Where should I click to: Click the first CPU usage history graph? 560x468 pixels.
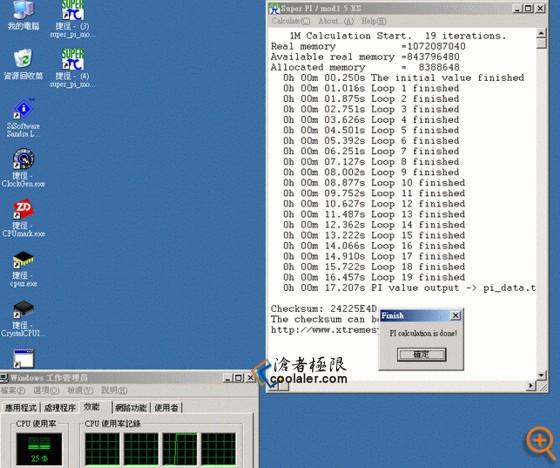coord(102,449)
